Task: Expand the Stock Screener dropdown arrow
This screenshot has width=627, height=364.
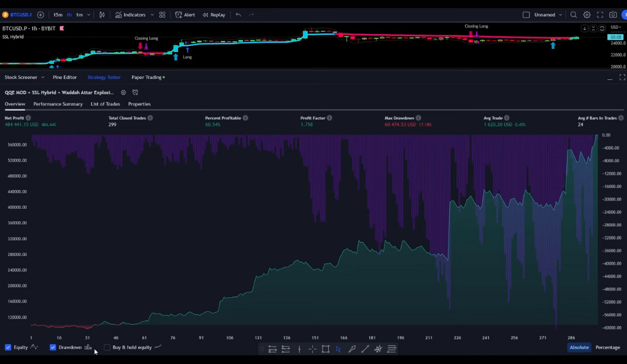Action: 42,77
